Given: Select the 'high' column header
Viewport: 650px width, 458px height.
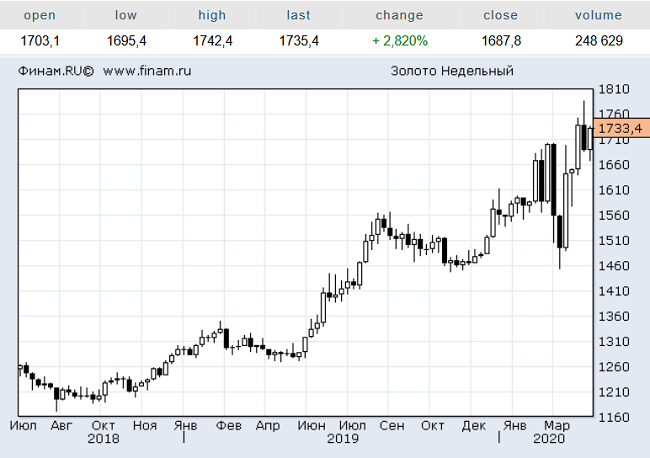Looking at the screenshot, I should (212, 15).
